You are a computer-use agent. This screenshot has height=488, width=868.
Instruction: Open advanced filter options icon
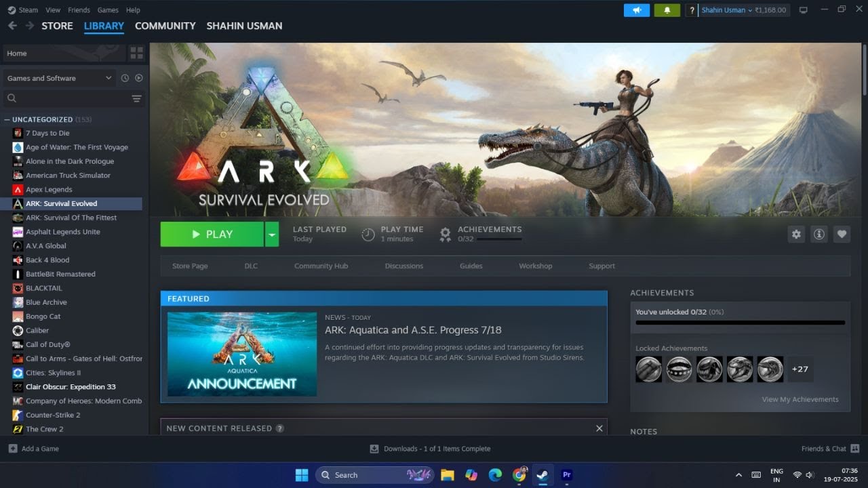point(136,99)
